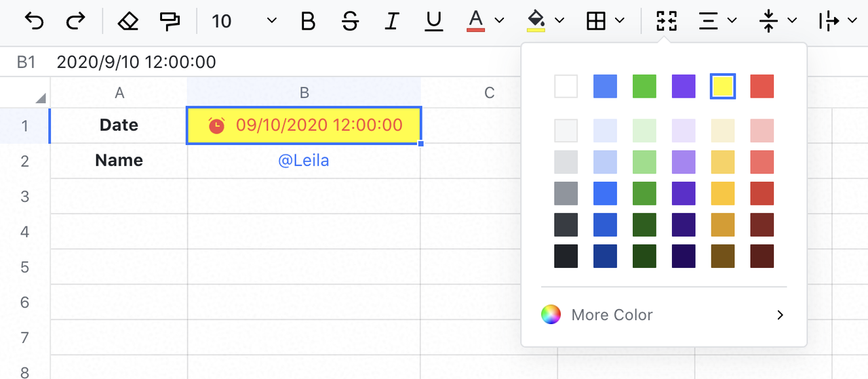Open the More Color submenu

(x=664, y=315)
